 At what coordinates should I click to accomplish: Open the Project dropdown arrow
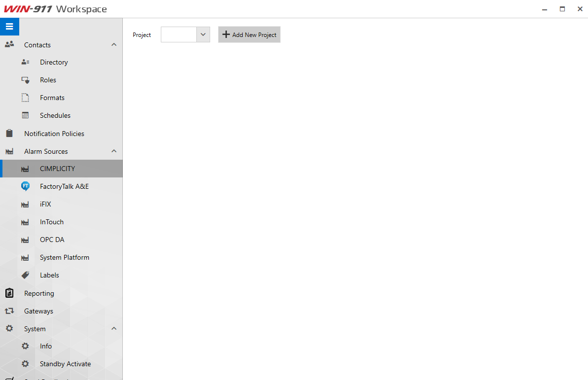click(203, 35)
